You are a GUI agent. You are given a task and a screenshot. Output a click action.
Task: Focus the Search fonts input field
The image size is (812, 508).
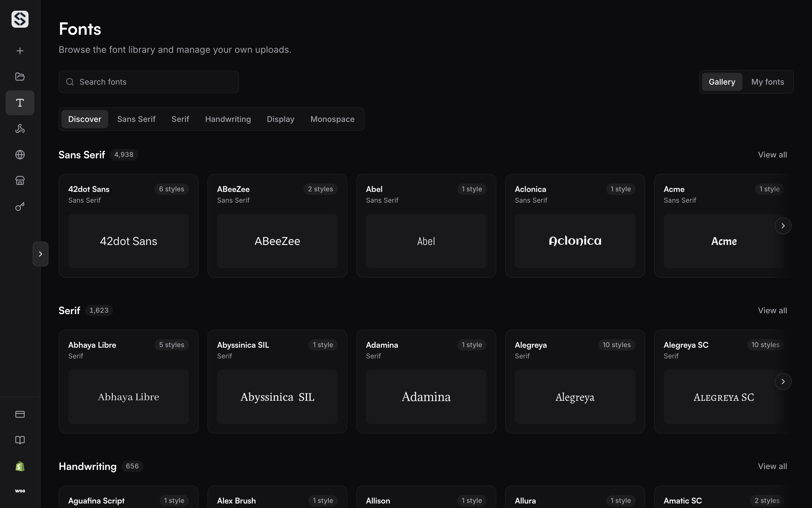149,82
